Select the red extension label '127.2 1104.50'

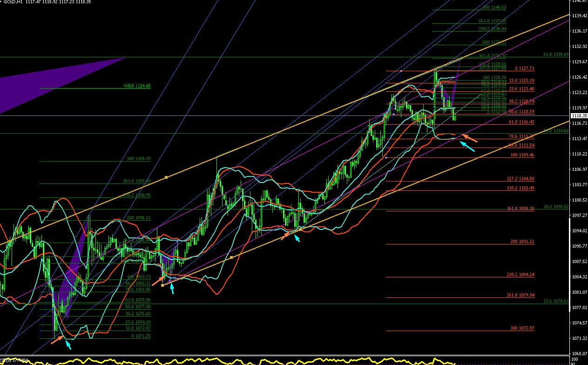pos(520,179)
